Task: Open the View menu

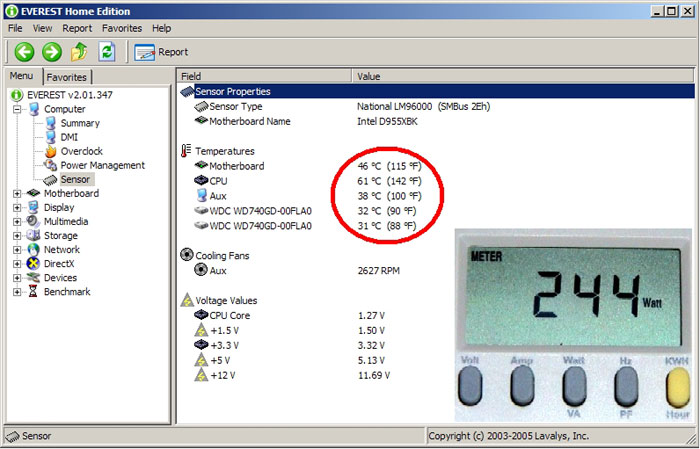Action: point(42,28)
